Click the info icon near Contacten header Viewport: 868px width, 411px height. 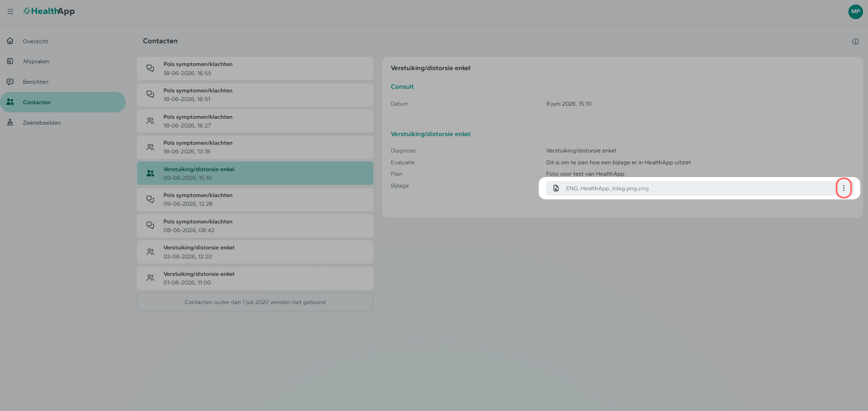point(855,41)
